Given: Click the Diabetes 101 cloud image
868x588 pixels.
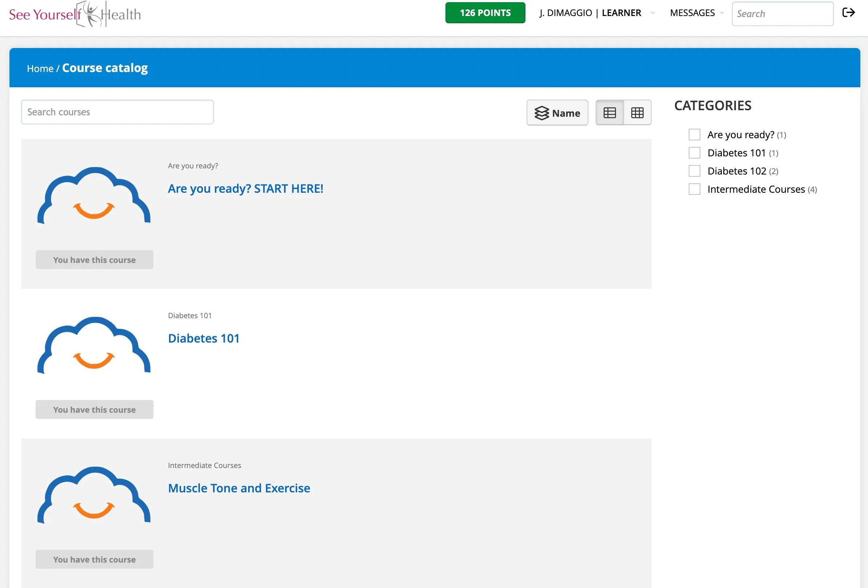Looking at the screenshot, I should (x=94, y=345).
